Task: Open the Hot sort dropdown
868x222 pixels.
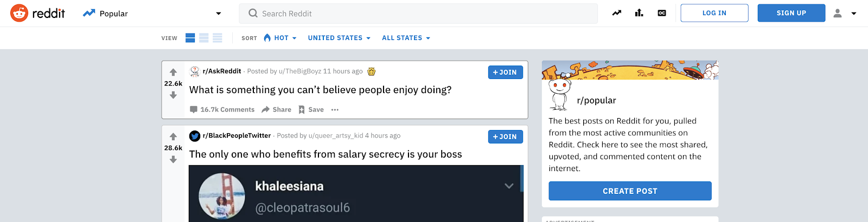Action: pyautogui.click(x=280, y=38)
